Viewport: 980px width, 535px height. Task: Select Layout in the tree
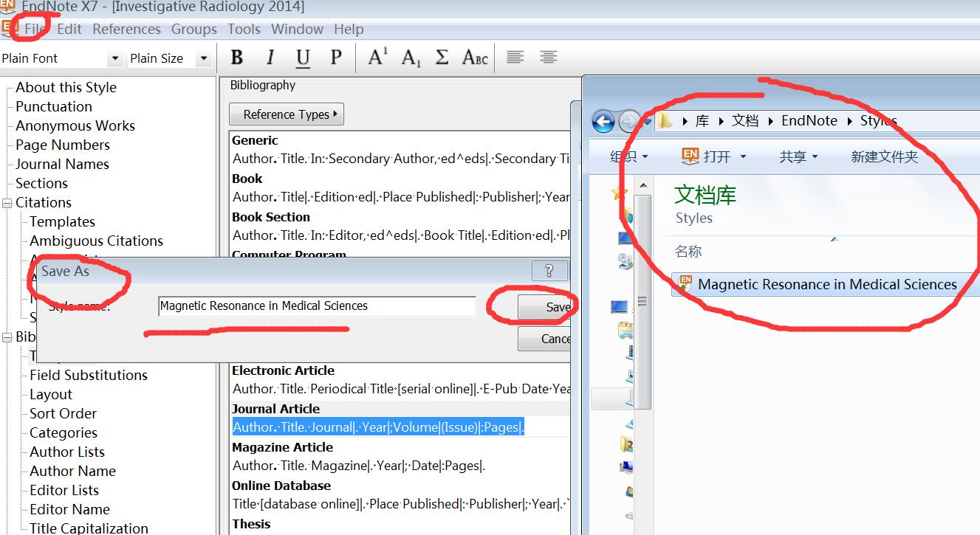click(51, 394)
